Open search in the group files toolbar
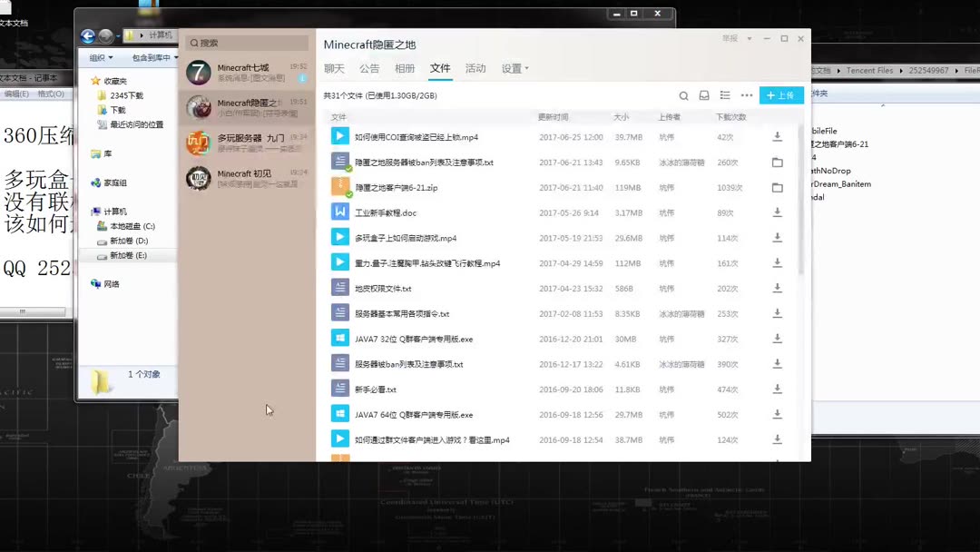The height and width of the screenshot is (552, 980). [684, 95]
